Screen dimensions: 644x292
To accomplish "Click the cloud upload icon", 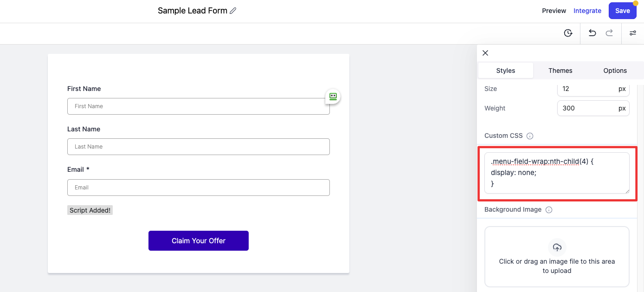I will click(557, 247).
